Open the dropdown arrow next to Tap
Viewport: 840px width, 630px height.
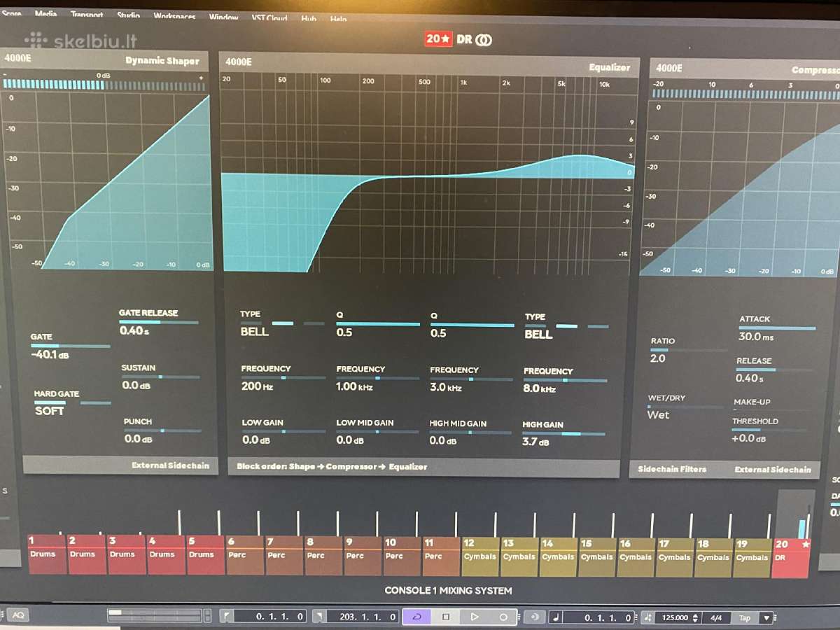click(x=766, y=617)
